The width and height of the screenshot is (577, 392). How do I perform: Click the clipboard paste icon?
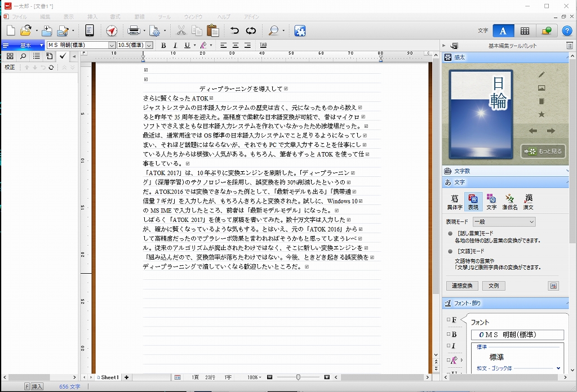[x=212, y=30]
